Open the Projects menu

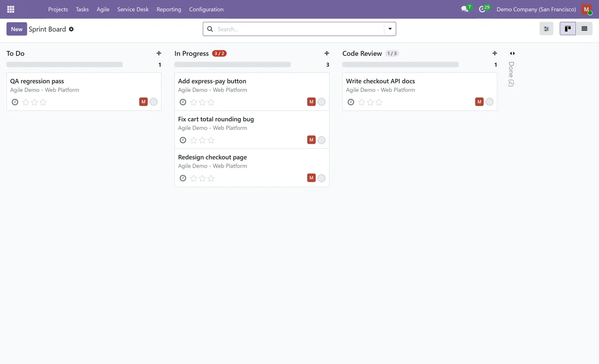(58, 9)
